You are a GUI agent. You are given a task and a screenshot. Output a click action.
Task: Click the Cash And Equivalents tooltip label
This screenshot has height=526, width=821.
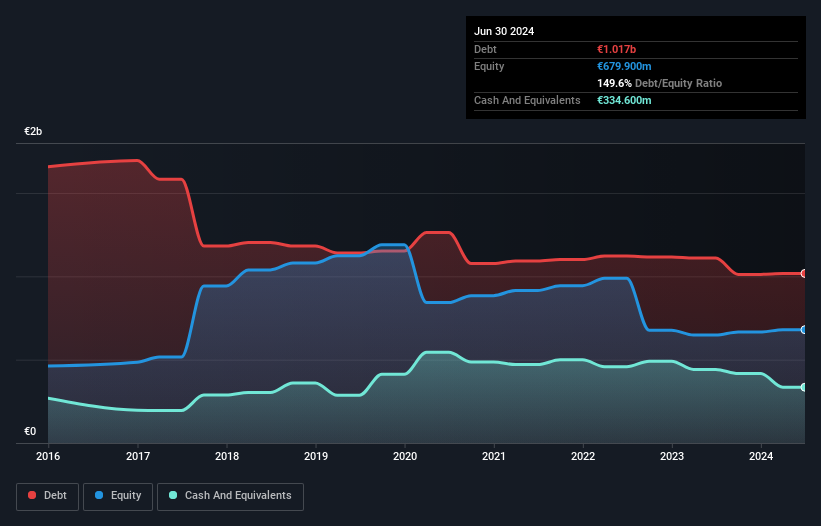coord(527,100)
